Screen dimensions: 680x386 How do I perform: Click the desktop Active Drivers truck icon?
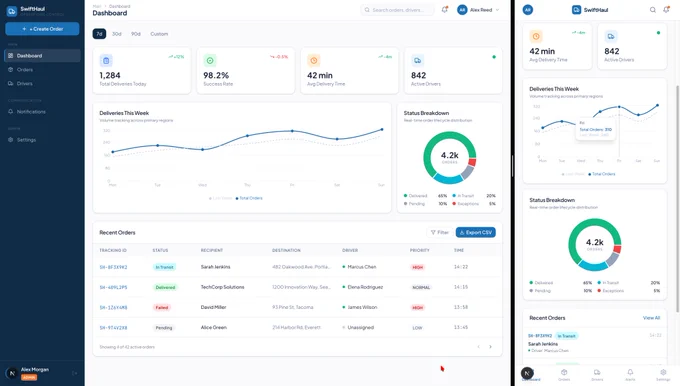(417, 60)
